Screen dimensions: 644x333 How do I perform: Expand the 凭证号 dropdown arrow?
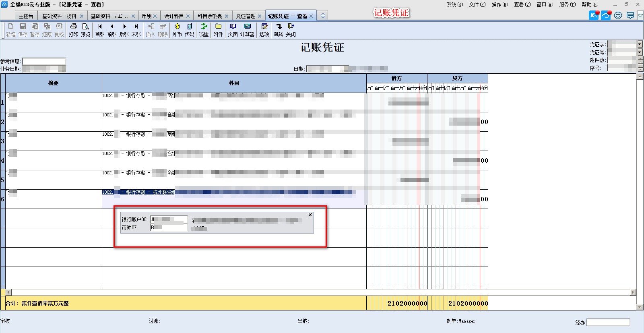(640, 52)
